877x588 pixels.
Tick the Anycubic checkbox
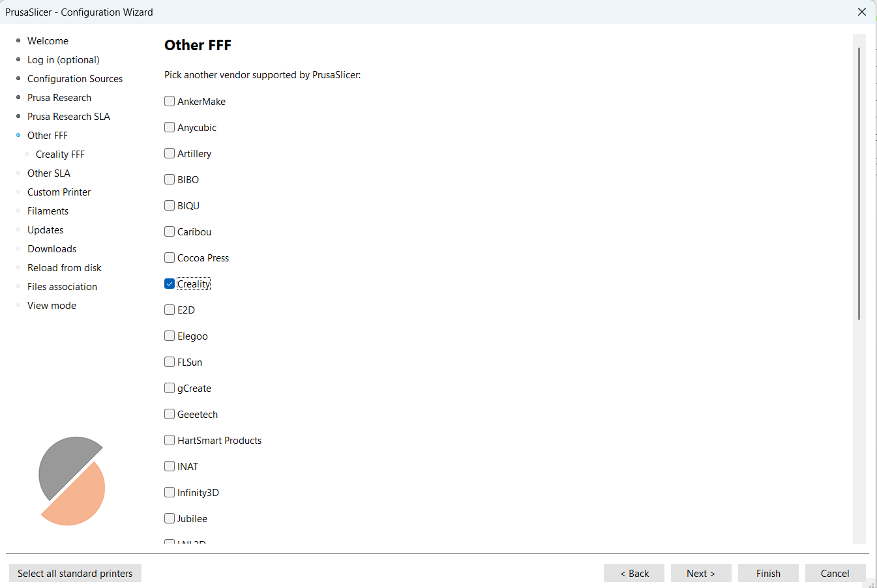(x=170, y=128)
